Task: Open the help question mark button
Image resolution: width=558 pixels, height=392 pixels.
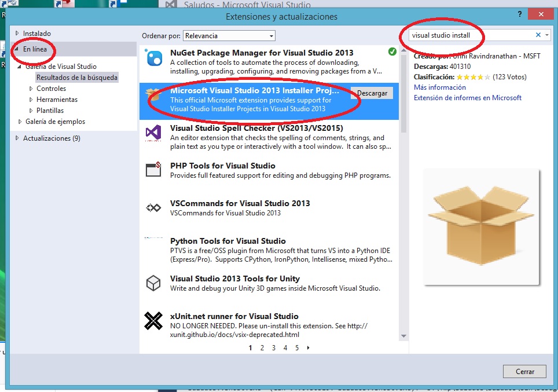Action: [x=520, y=14]
